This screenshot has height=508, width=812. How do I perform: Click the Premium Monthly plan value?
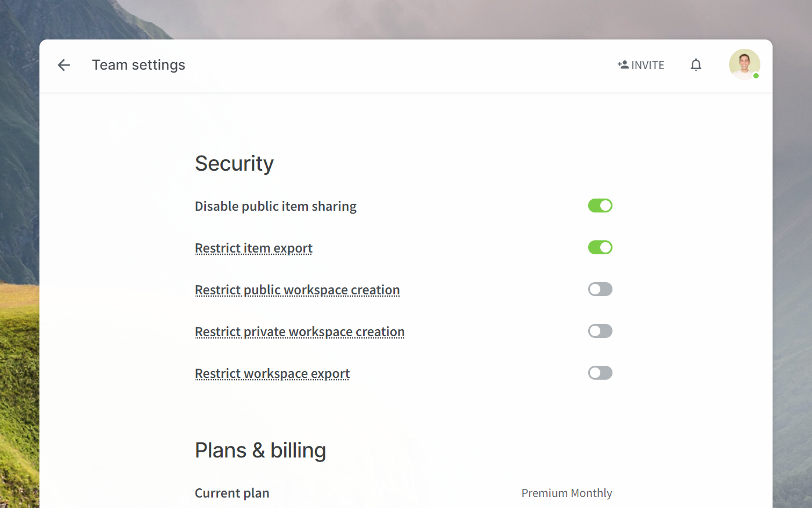[x=567, y=493]
